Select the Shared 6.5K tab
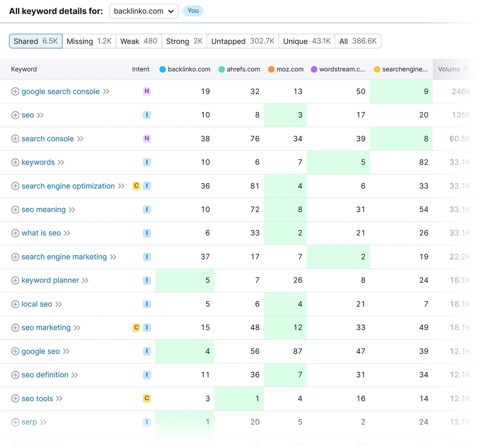The image size is (482, 448). [x=36, y=41]
